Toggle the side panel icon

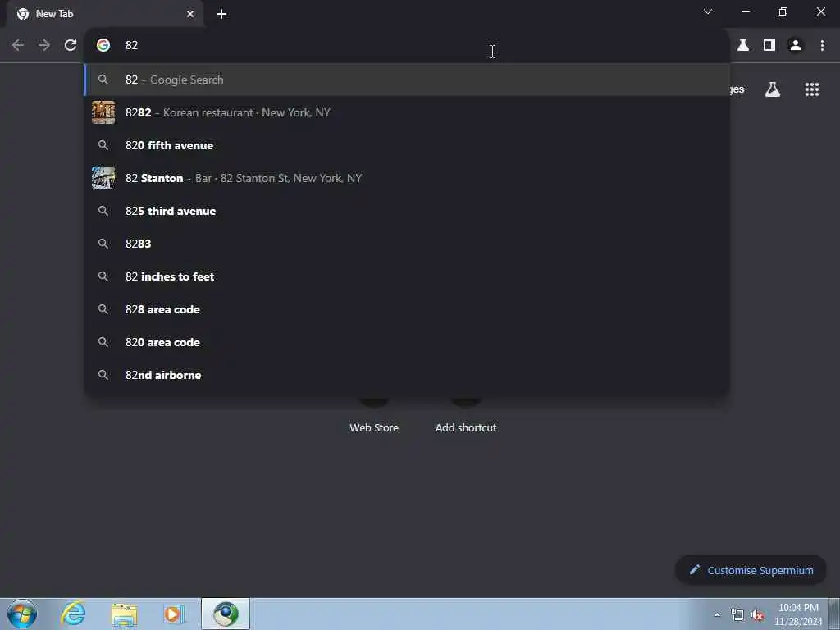click(x=769, y=46)
